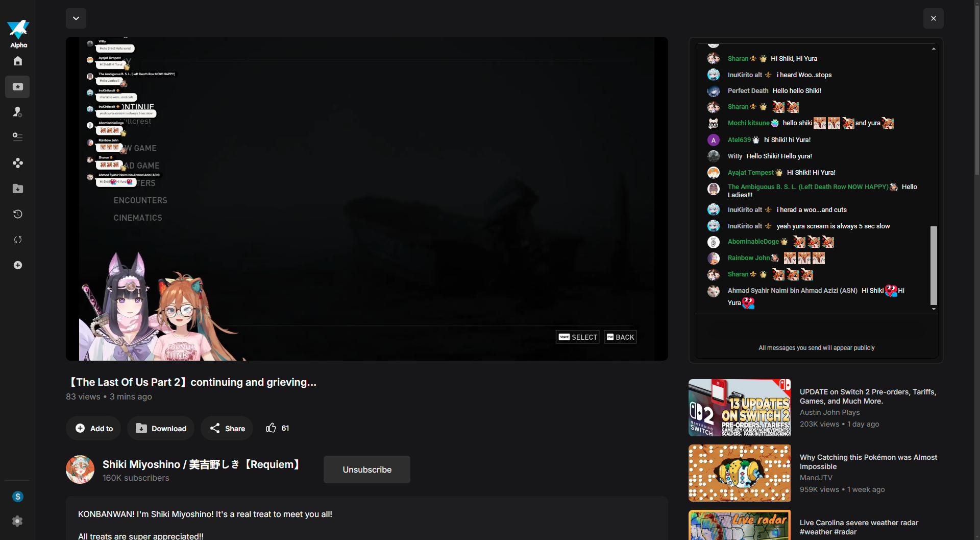The width and height of the screenshot is (980, 540).
Task: Click the video player area
Action: tap(367, 199)
